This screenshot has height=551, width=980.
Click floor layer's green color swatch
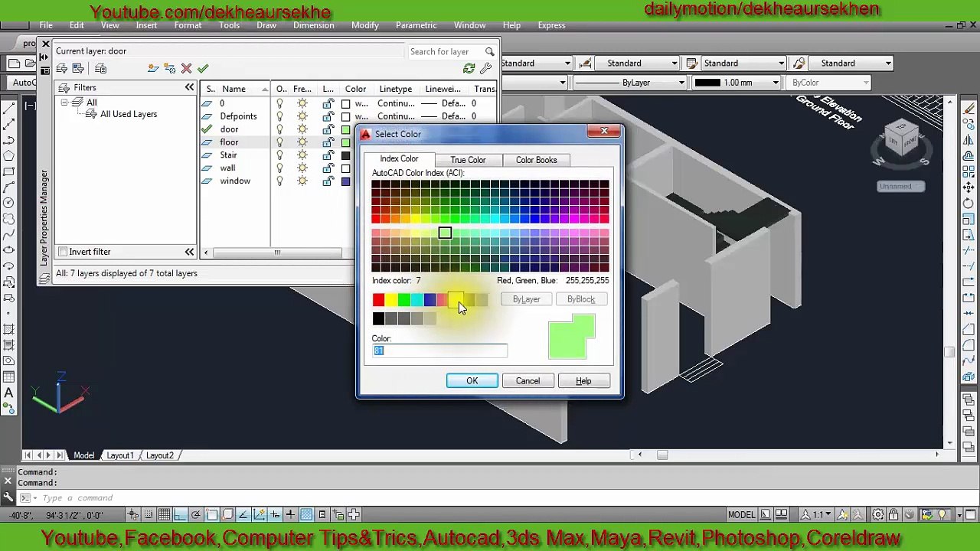point(346,142)
